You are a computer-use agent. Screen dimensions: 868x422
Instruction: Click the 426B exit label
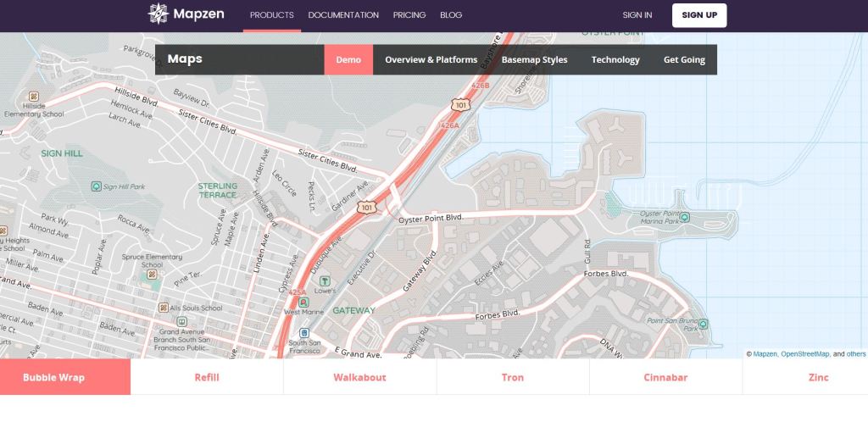(x=481, y=86)
